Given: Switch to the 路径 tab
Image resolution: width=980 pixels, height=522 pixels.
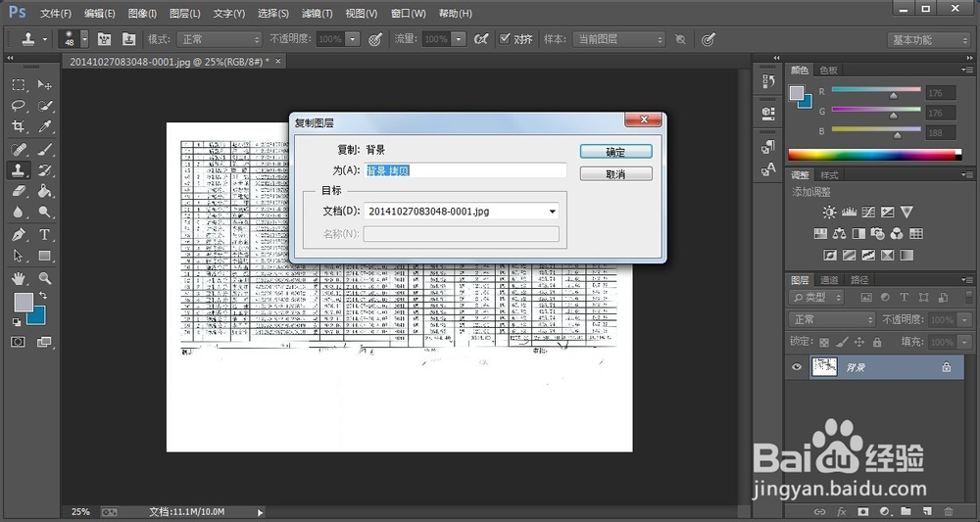Looking at the screenshot, I should click(x=859, y=280).
